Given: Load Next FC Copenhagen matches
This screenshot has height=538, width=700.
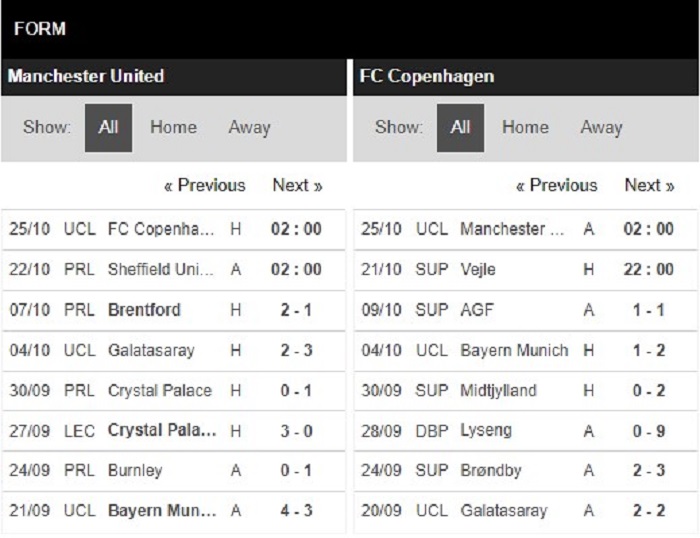Looking at the screenshot, I should [649, 185].
